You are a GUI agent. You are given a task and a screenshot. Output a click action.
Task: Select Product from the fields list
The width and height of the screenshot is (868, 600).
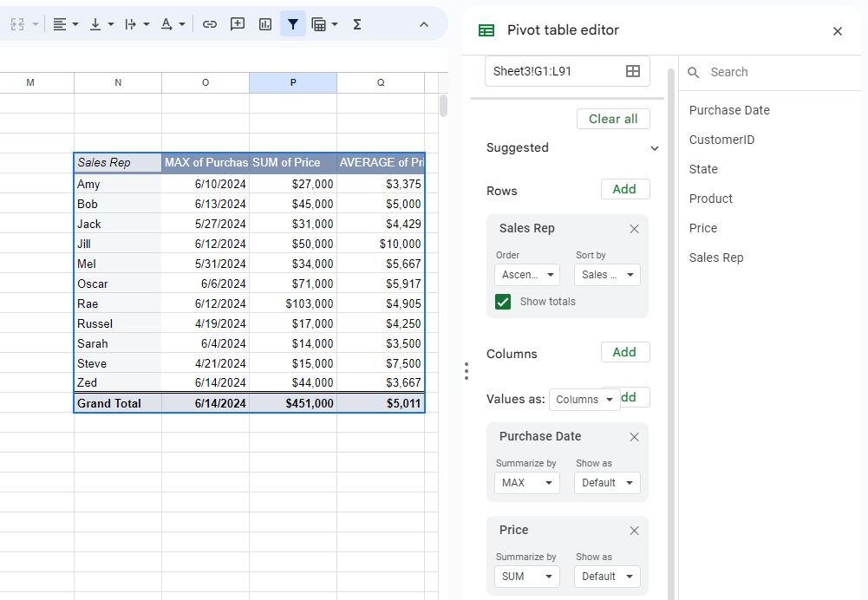point(710,198)
